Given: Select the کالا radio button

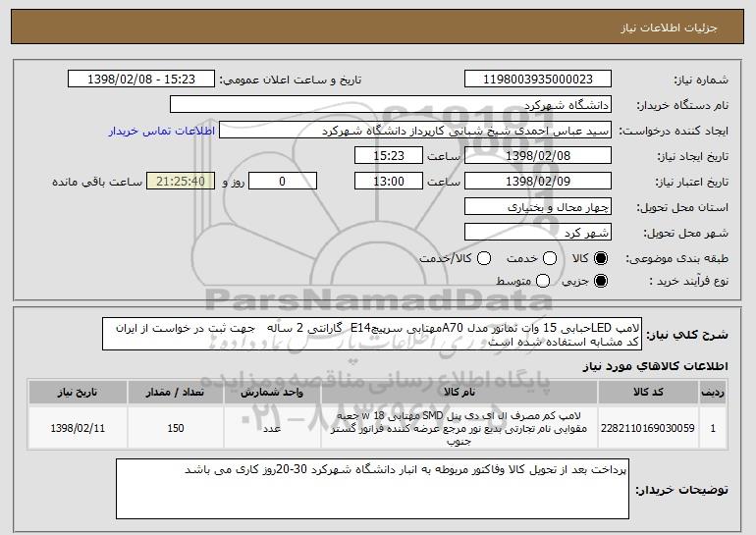Looking at the screenshot, I should coord(601,258).
